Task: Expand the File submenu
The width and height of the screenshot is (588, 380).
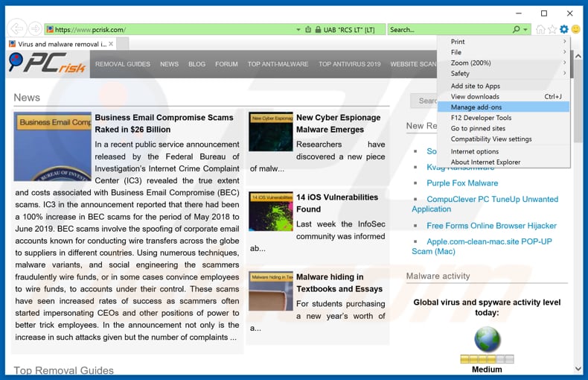Action: tap(503, 52)
